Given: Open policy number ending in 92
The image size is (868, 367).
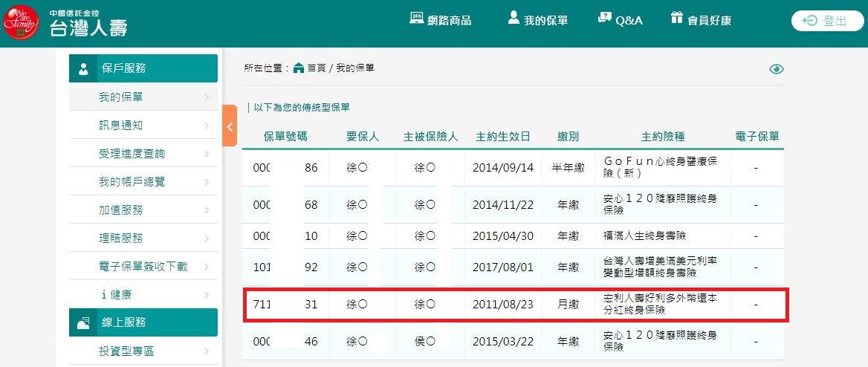Looking at the screenshot, I should pyautogui.click(x=285, y=267).
